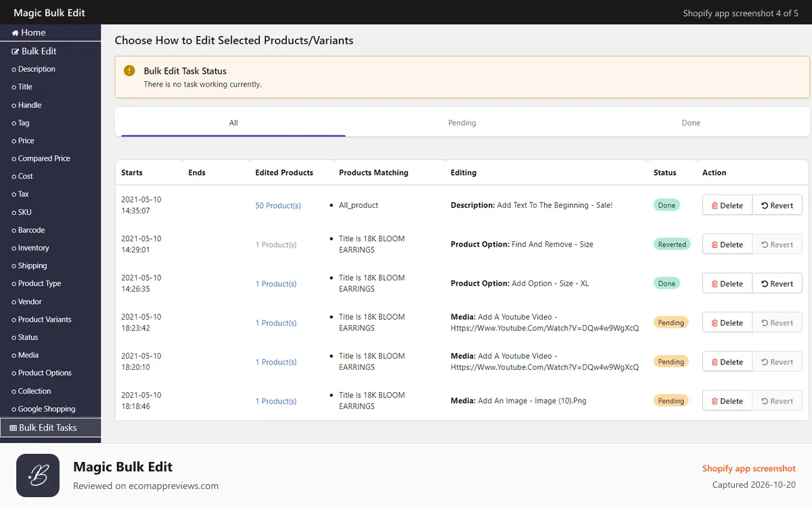
Task: Open 50 Product(s) link
Action: pyautogui.click(x=278, y=205)
